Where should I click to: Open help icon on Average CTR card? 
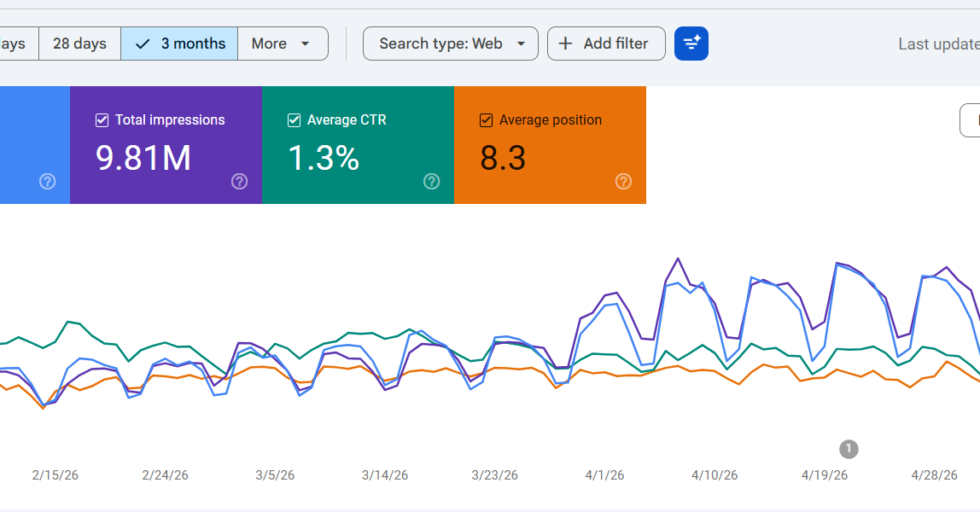click(431, 181)
